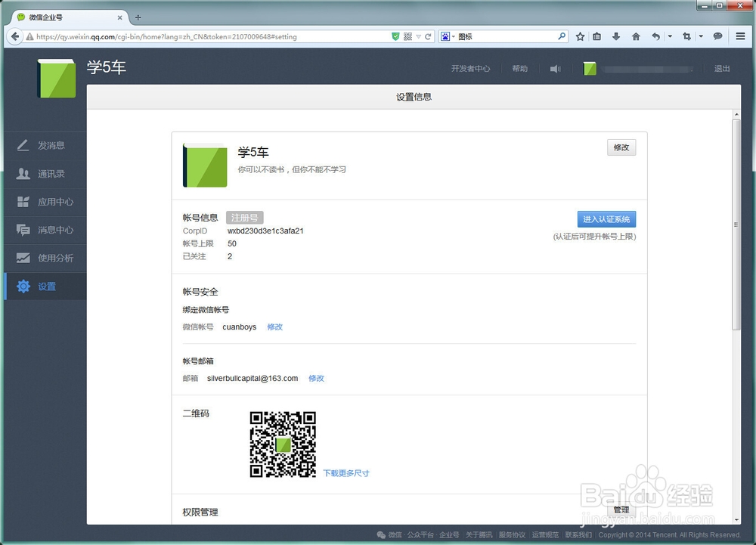Click 运营规范 footer link
Screen dimensions: 756x545
[x=545, y=535]
